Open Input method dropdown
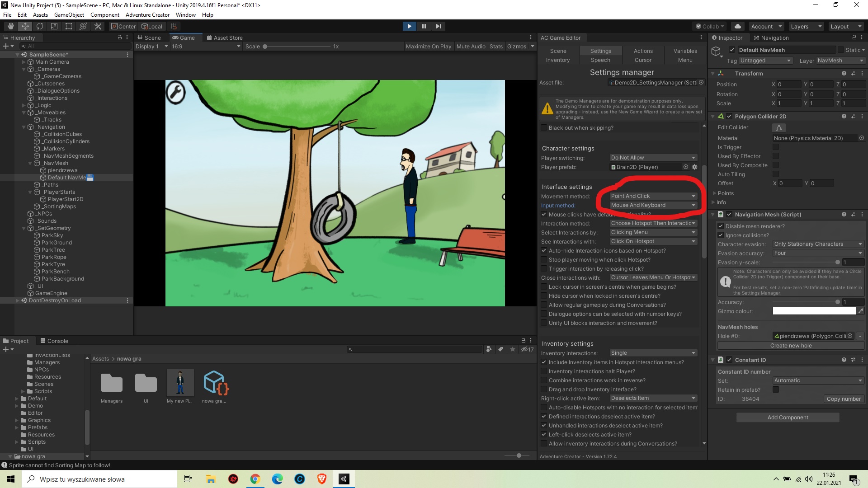The image size is (868, 488). click(653, 205)
